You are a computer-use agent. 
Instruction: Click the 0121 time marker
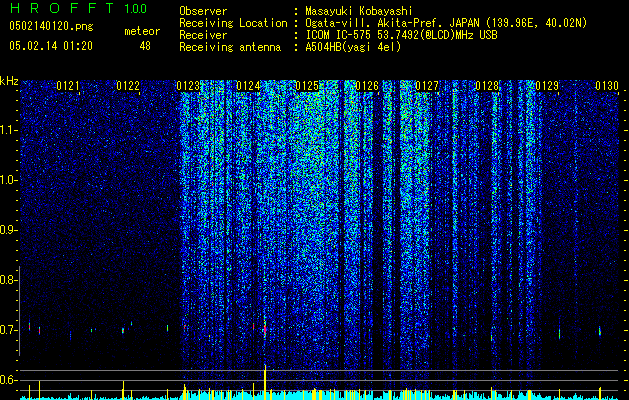[x=68, y=86]
